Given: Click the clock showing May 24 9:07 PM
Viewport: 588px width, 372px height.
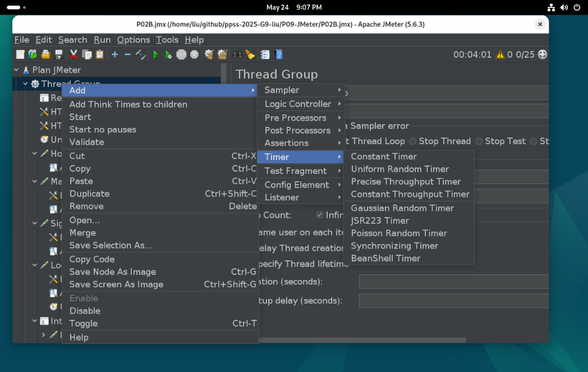Looking at the screenshot, I should (294, 7).
